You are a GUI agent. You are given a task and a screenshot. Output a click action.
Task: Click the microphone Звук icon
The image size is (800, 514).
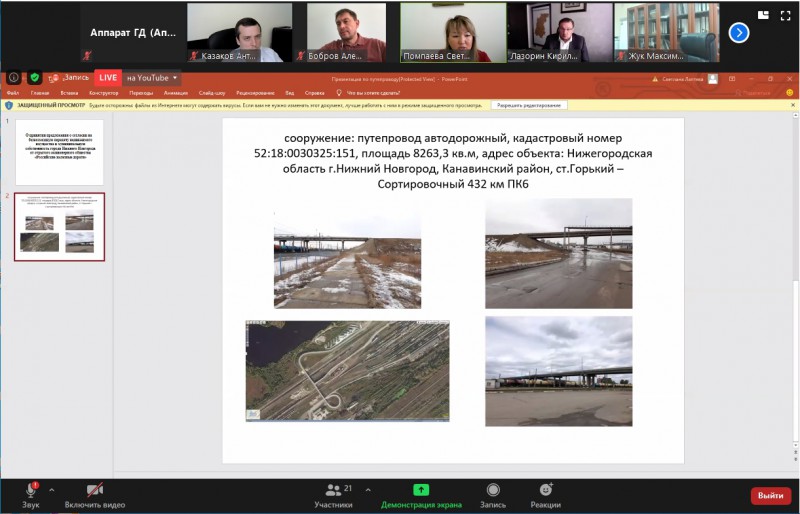[x=31, y=490]
